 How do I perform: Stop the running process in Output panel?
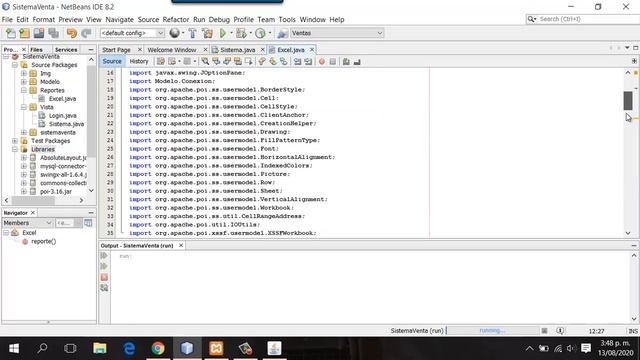(x=104, y=277)
